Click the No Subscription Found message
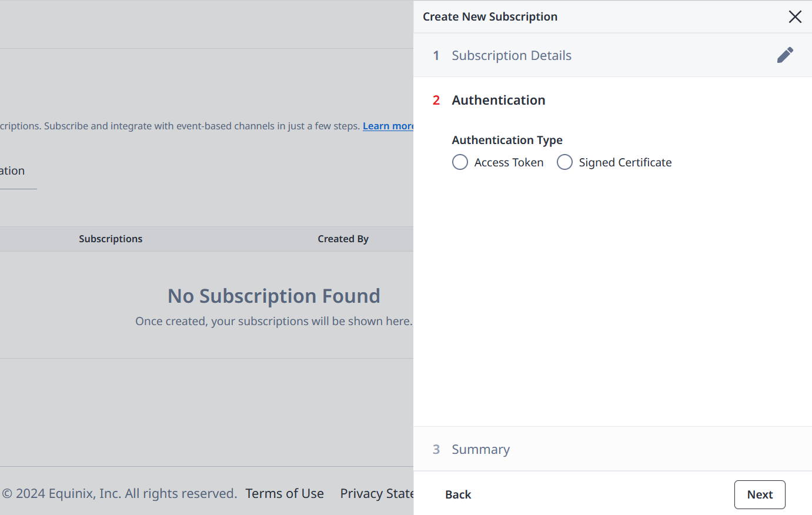This screenshot has height=515, width=812. point(274,296)
